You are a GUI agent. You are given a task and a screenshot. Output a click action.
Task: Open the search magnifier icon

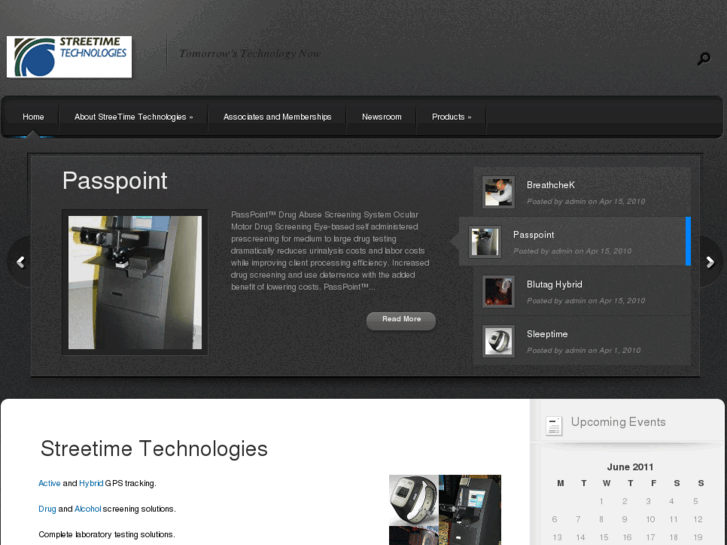704,59
